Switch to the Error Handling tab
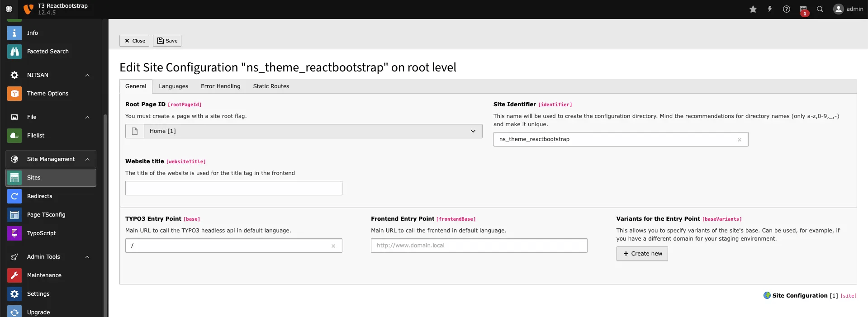 221,86
